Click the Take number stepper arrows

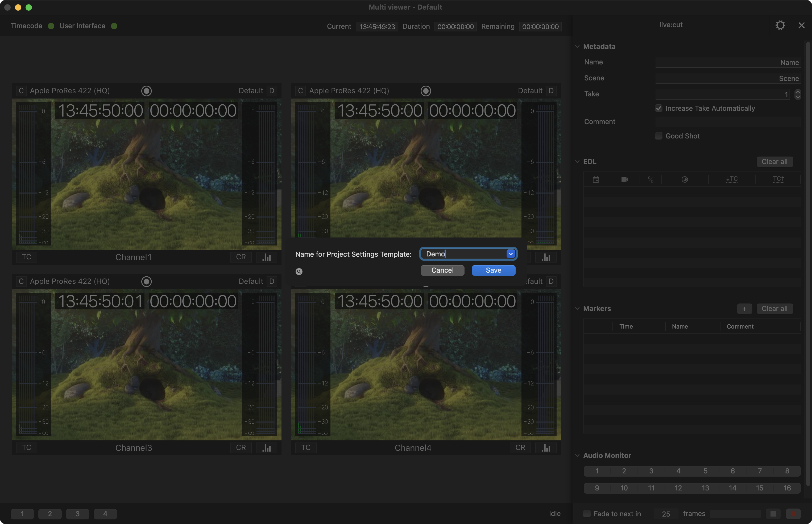click(x=798, y=94)
